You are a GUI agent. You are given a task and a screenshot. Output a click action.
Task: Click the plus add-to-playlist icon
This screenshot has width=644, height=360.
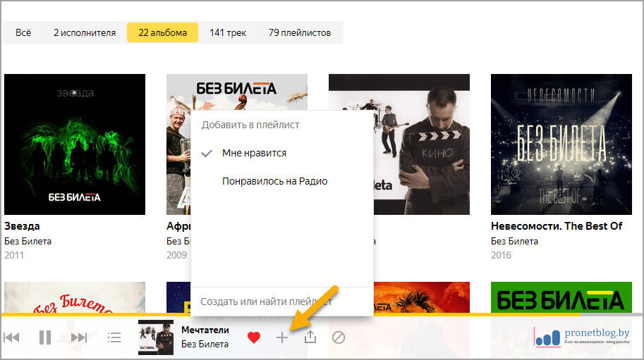(x=281, y=337)
